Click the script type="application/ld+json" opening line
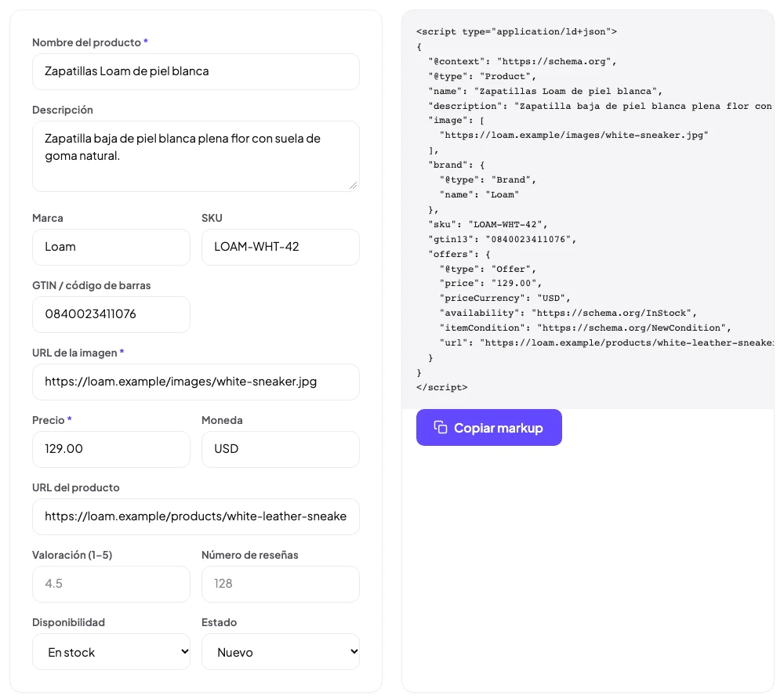 (x=517, y=31)
